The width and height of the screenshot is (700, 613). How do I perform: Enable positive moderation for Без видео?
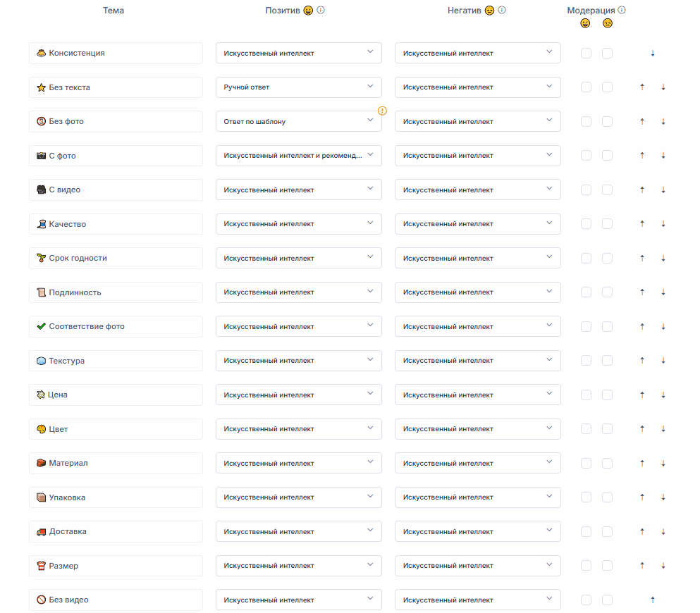[587, 600]
